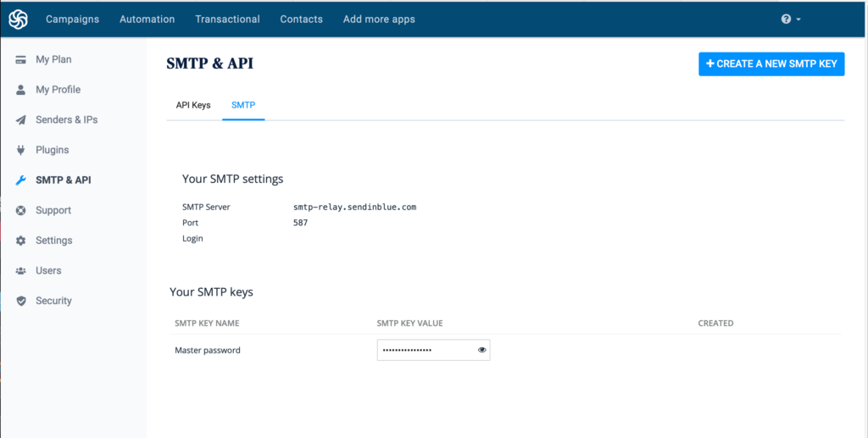Select SMTP & API in sidebar
The height and width of the screenshot is (438, 868).
(63, 180)
